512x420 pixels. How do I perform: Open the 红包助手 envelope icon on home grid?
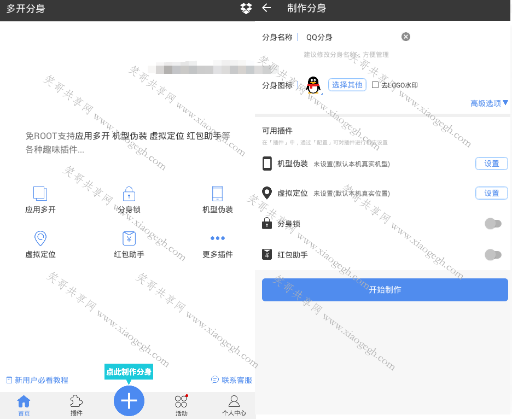click(129, 238)
